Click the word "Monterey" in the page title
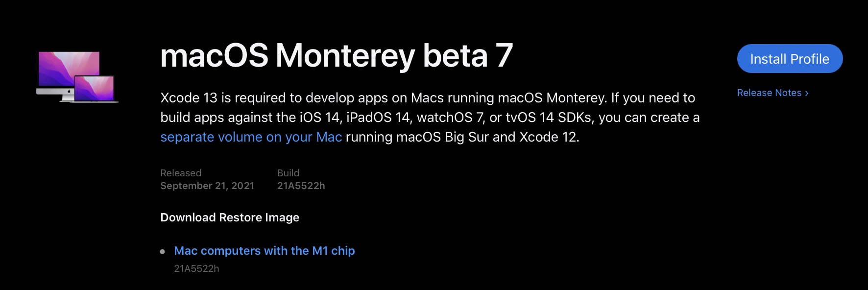 pos(345,55)
